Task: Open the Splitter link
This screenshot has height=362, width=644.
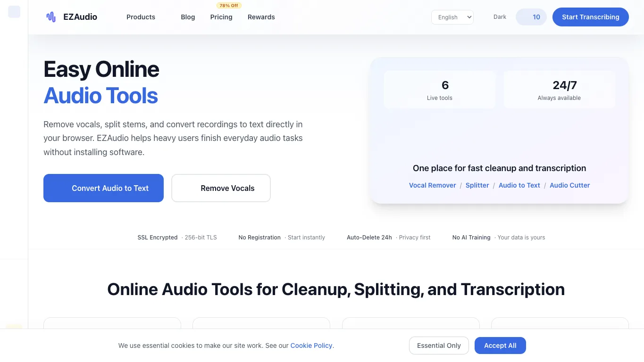Action: [x=477, y=185]
